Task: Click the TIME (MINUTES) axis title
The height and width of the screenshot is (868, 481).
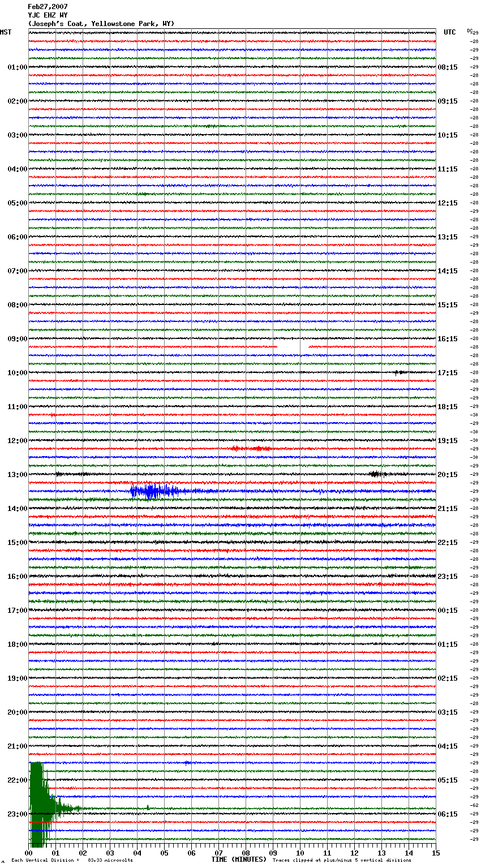Action: (x=239, y=860)
